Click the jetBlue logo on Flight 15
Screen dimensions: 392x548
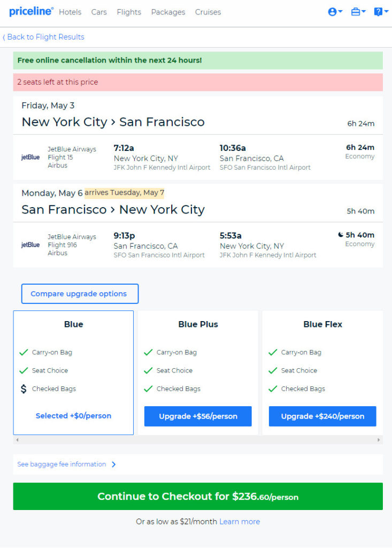[x=30, y=157]
